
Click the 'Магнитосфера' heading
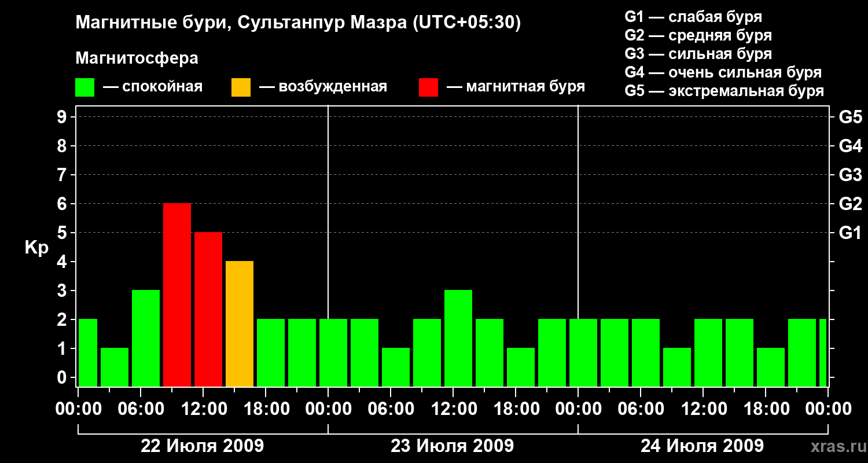coord(137,58)
